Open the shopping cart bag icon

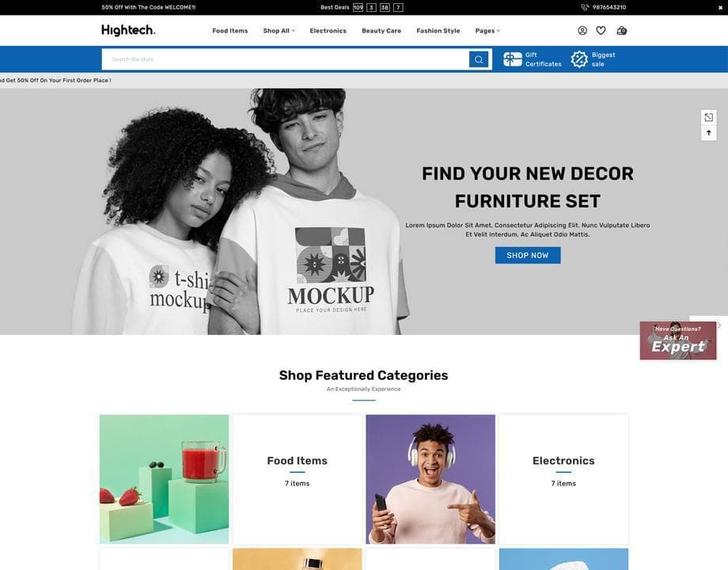pos(622,31)
